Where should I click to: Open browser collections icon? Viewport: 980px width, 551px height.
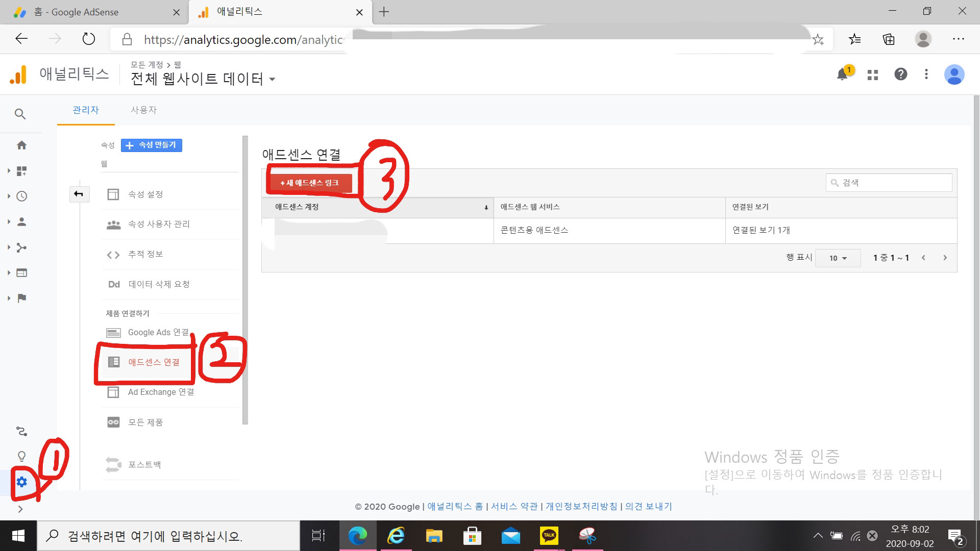click(x=889, y=39)
